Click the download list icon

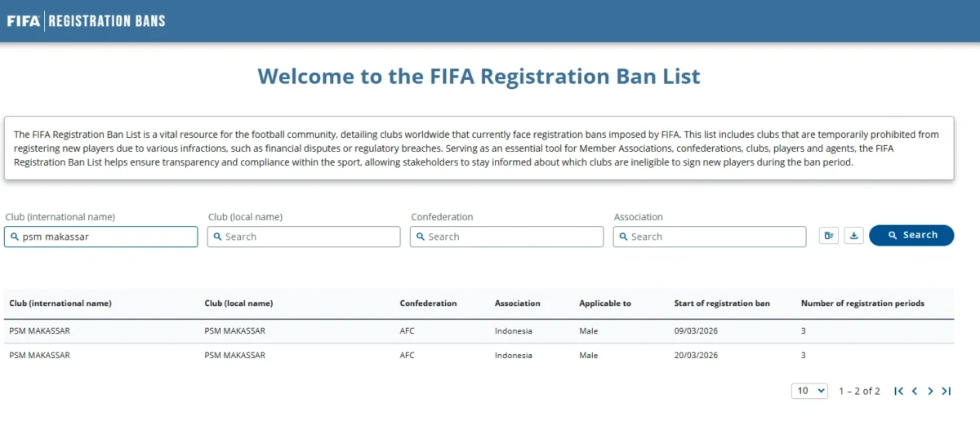(853, 236)
